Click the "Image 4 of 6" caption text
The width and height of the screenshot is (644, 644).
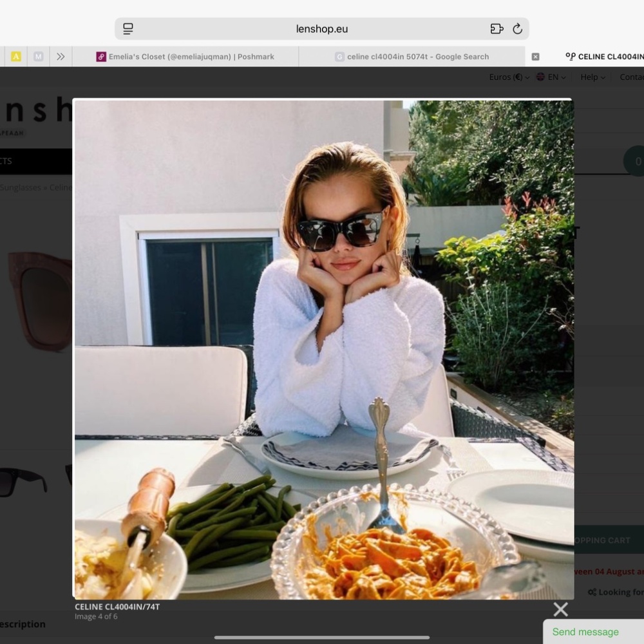pos(96,616)
